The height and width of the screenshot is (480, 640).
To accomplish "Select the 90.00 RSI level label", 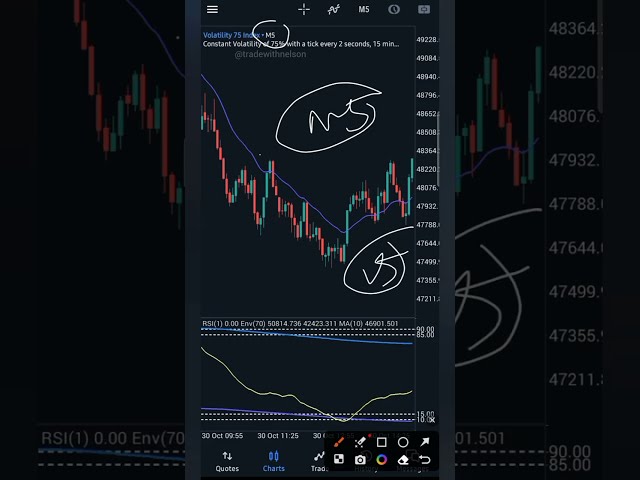I will [425, 329].
